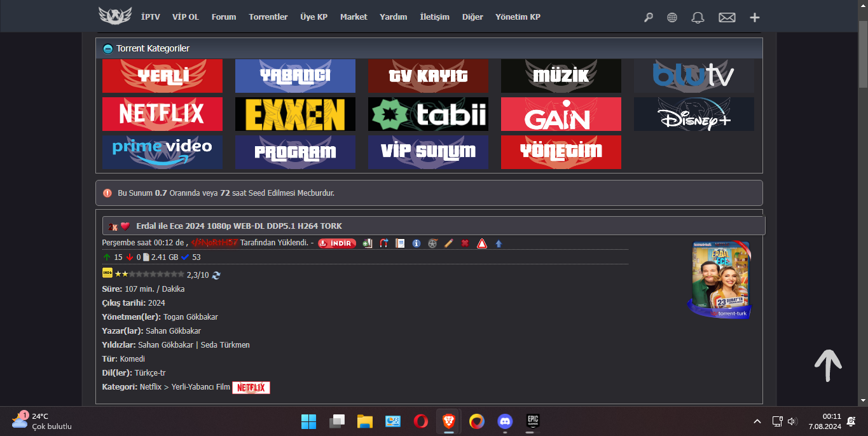Click the blue info icon
The image size is (868, 436).
point(417,243)
